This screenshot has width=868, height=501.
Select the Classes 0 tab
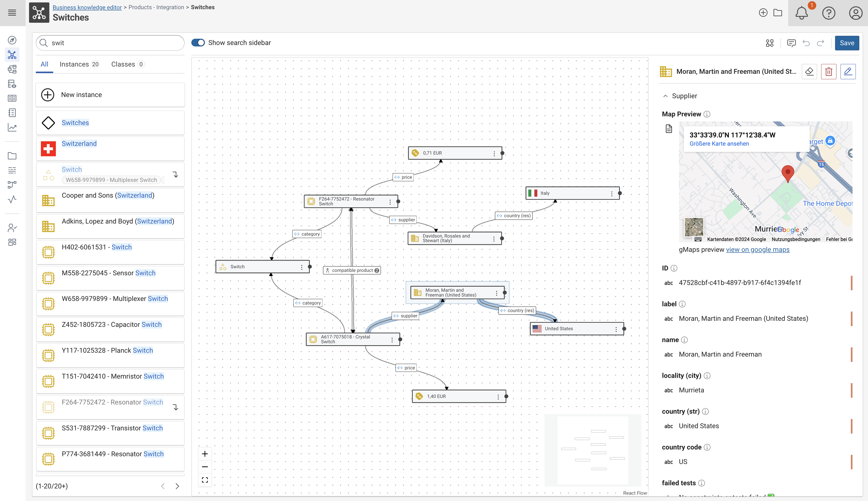(x=127, y=64)
